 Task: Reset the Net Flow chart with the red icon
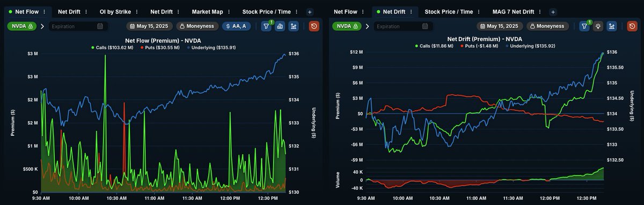pos(314,26)
